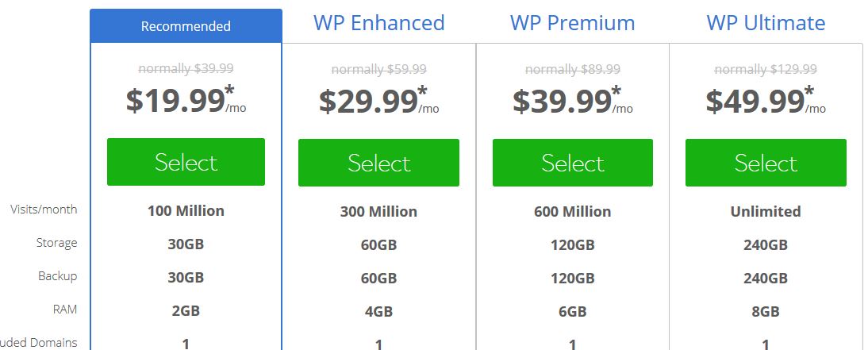Screen dimensions: 868x350
Task: Click the strikethrough normally $129.99 text
Action: [x=766, y=69]
